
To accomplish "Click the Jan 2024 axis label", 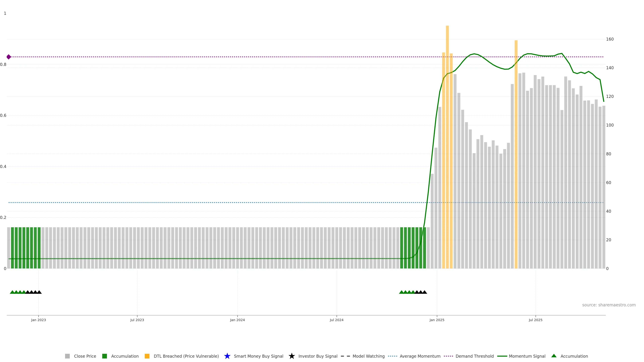I will click(x=237, y=320).
